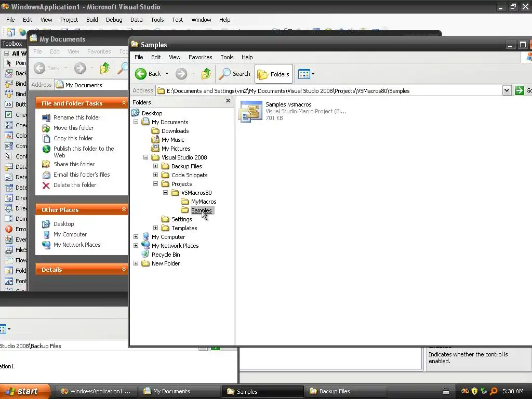Image resolution: width=532 pixels, height=399 pixels.
Task: Expand New Folder tree node
Action: tap(136, 263)
